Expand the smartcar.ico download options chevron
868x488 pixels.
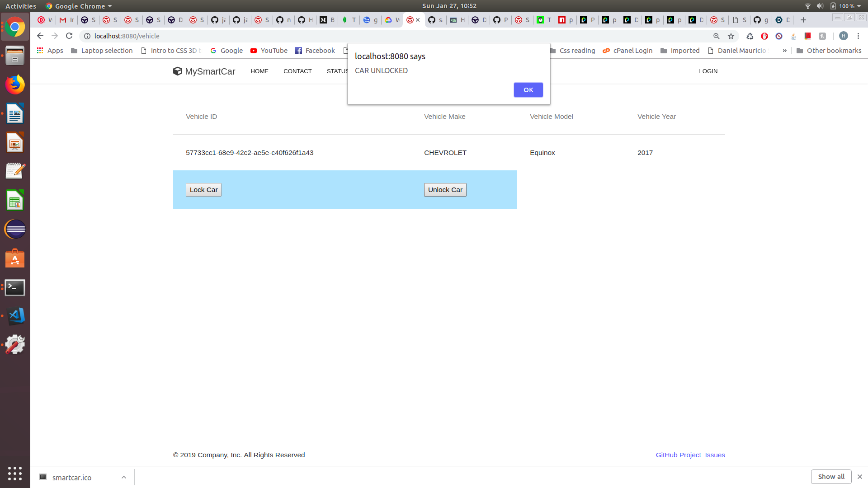[x=123, y=477]
